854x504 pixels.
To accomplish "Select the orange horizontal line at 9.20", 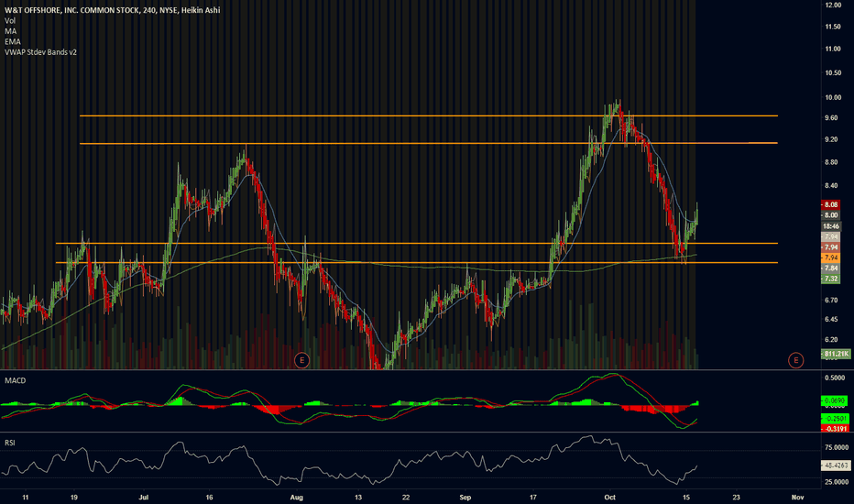I will coord(429,143).
